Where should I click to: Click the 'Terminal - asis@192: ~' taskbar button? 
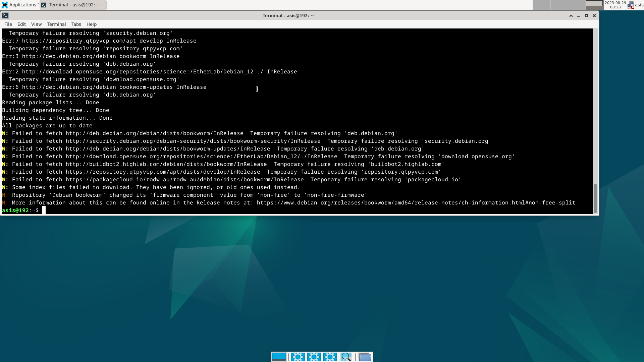[73, 5]
